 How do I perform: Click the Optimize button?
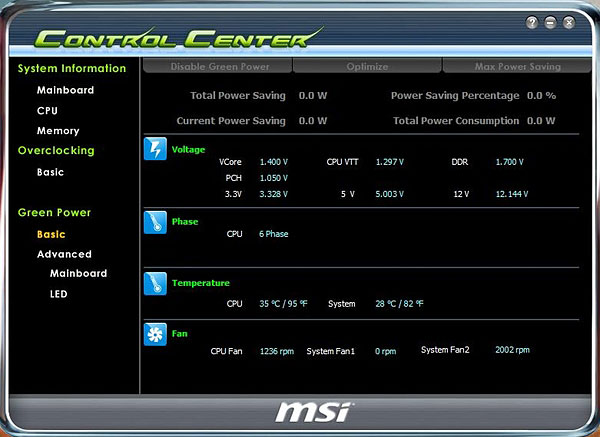[367, 66]
